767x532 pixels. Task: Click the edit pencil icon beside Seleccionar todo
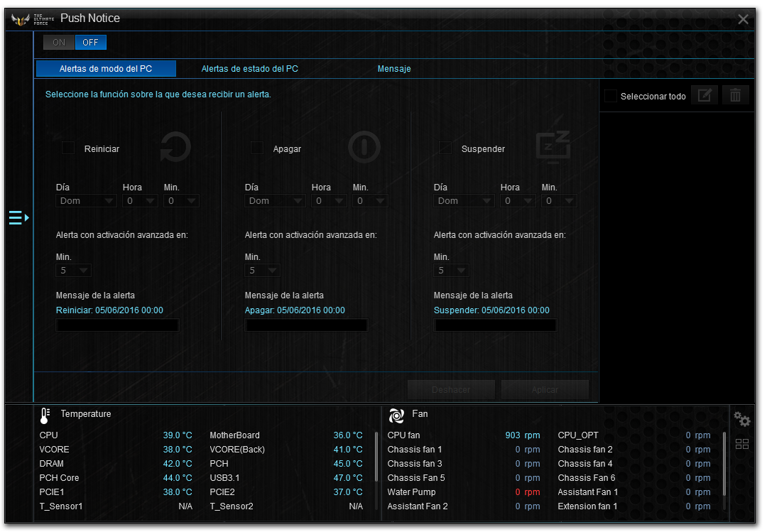coord(705,95)
